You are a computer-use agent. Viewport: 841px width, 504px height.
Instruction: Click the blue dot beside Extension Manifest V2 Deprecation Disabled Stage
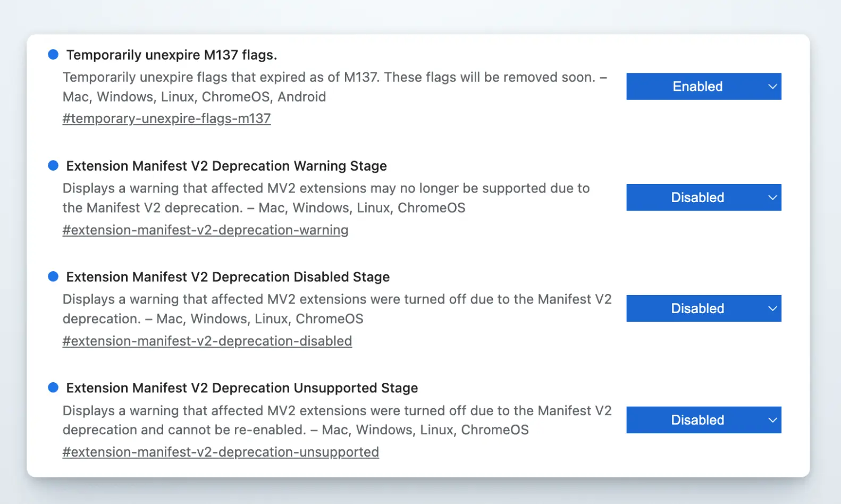(53, 276)
